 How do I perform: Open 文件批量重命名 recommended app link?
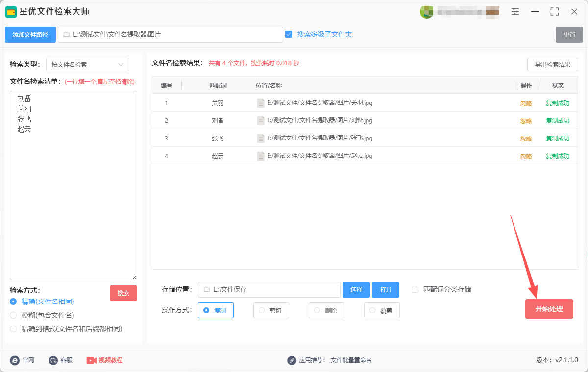[x=351, y=360]
